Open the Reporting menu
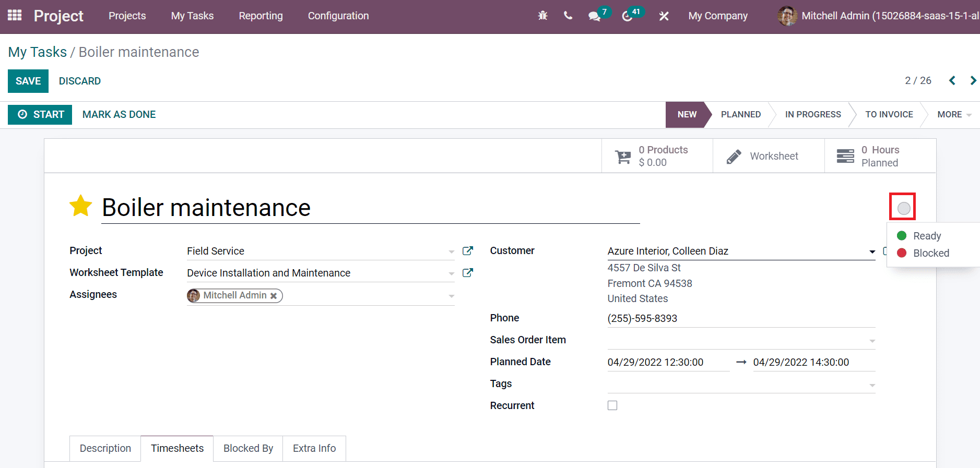The width and height of the screenshot is (980, 468). pos(261,16)
